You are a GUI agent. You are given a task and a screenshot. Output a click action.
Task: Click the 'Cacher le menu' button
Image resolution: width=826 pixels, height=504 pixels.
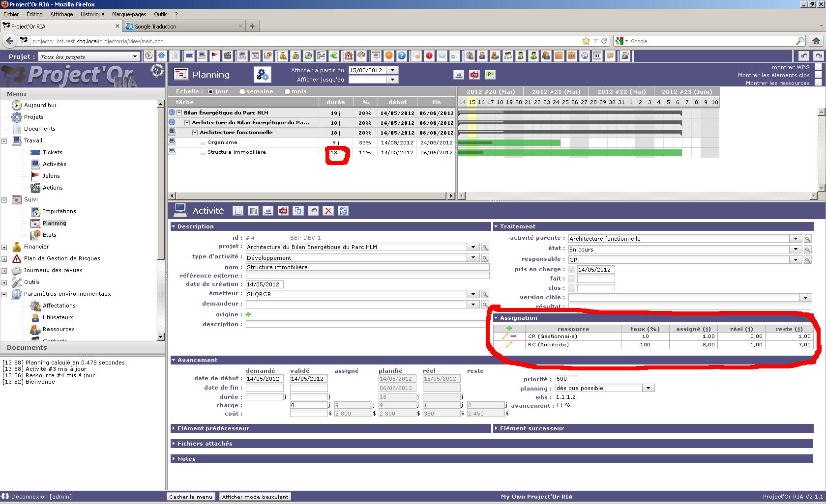click(x=191, y=497)
